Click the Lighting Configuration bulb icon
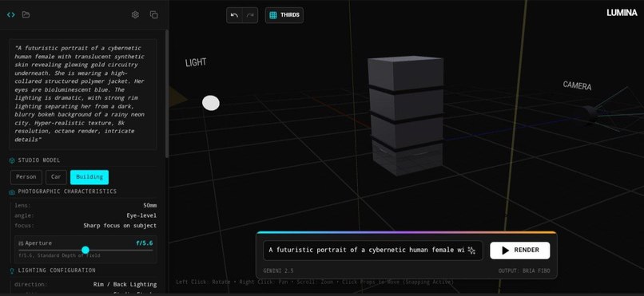Viewport: 644px width, 296px height. [x=12, y=270]
